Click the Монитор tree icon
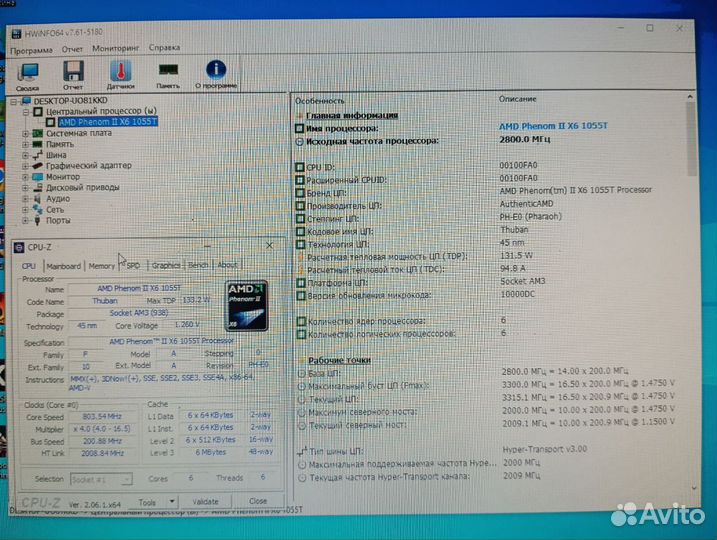The height and width of the screenshot is (540, 717). pyautogui.click(x=37, y=176)
